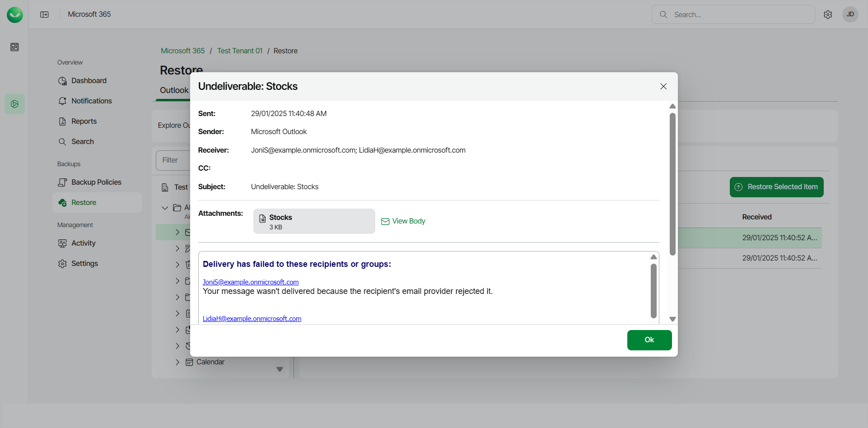Focus the top Search field
The image size is (868, 428).
741,14
